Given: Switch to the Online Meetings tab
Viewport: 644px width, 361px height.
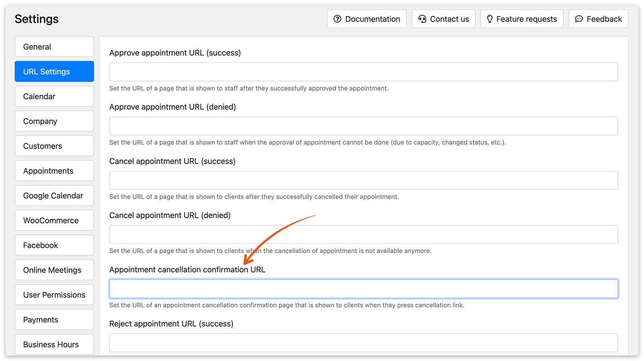Looking at the screenshot, I should tap(54, 270).
